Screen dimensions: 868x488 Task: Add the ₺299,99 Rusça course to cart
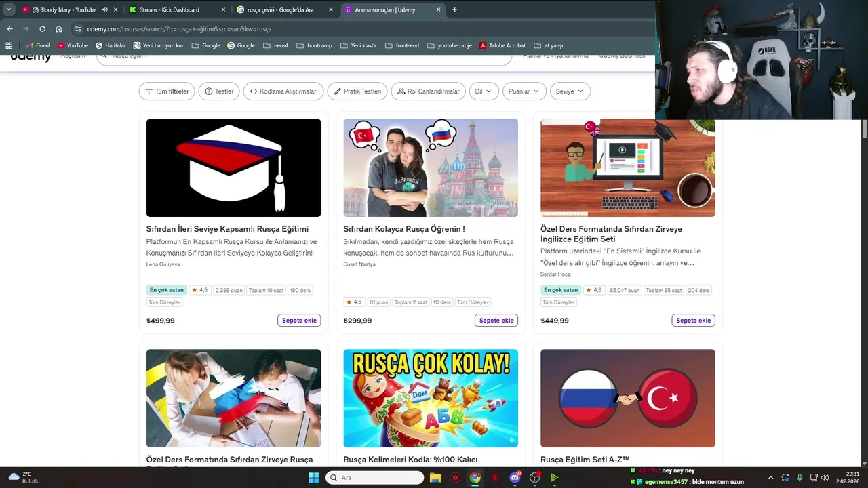496,321
